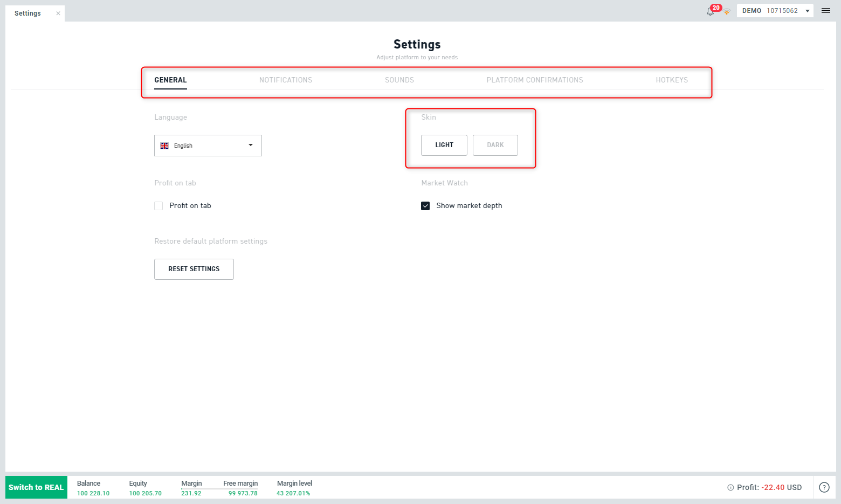Expand the English language dropdown

[208, 146]
